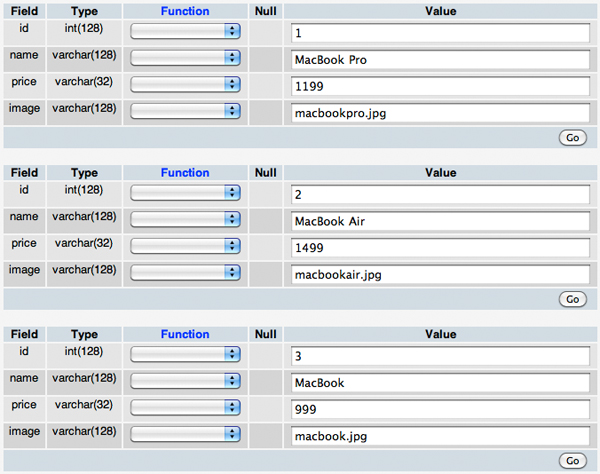Focus the name field containing MacBook Air
Screen dimensions: 600x474
440,221
